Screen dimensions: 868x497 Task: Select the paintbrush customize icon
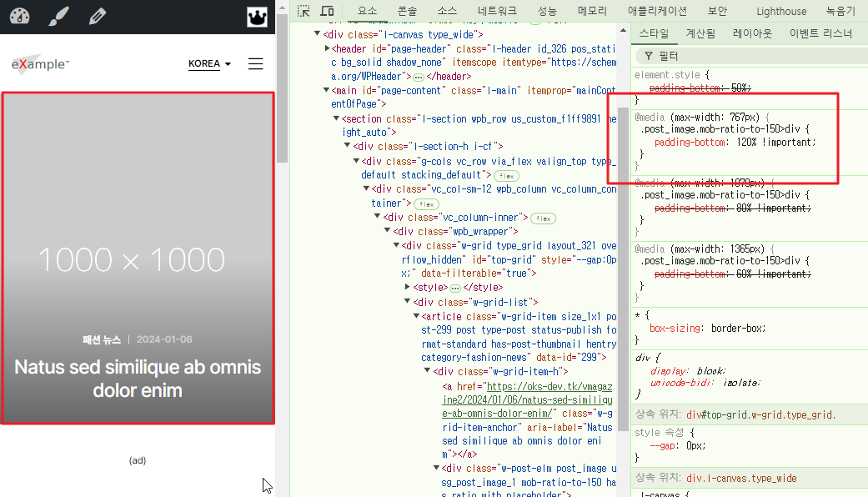tap(58, 16)
